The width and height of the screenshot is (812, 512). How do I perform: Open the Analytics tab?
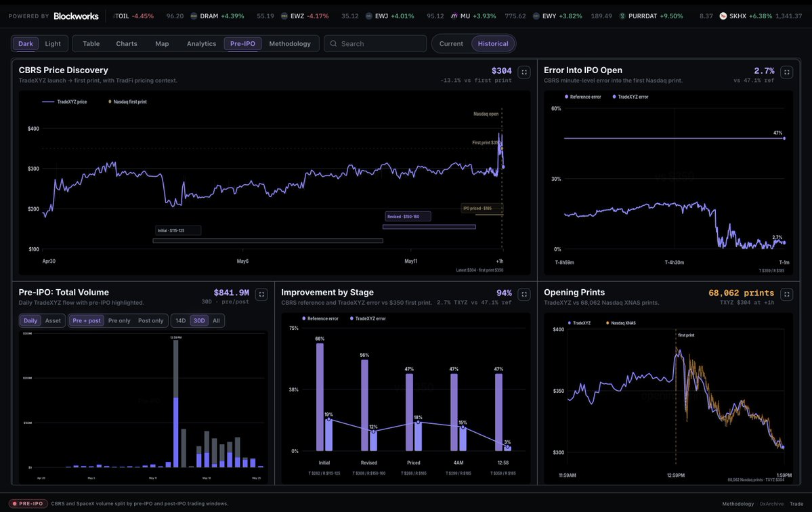point(201,43)
